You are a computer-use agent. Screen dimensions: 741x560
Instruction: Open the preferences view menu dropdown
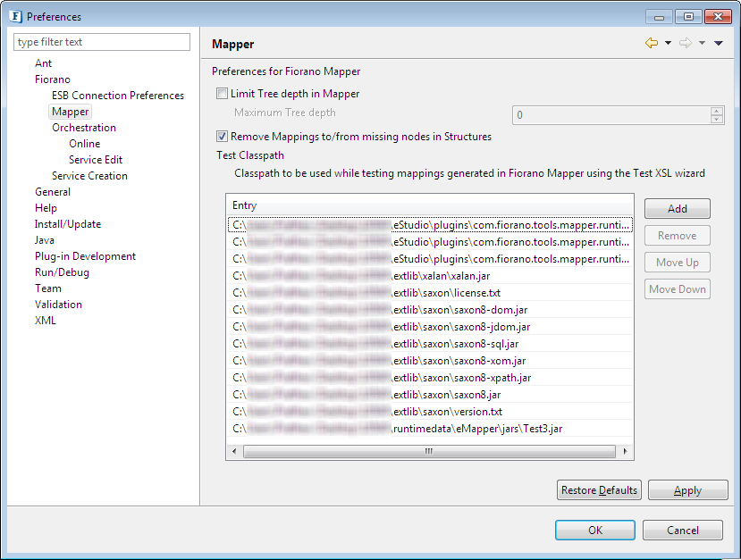(719, 44)
